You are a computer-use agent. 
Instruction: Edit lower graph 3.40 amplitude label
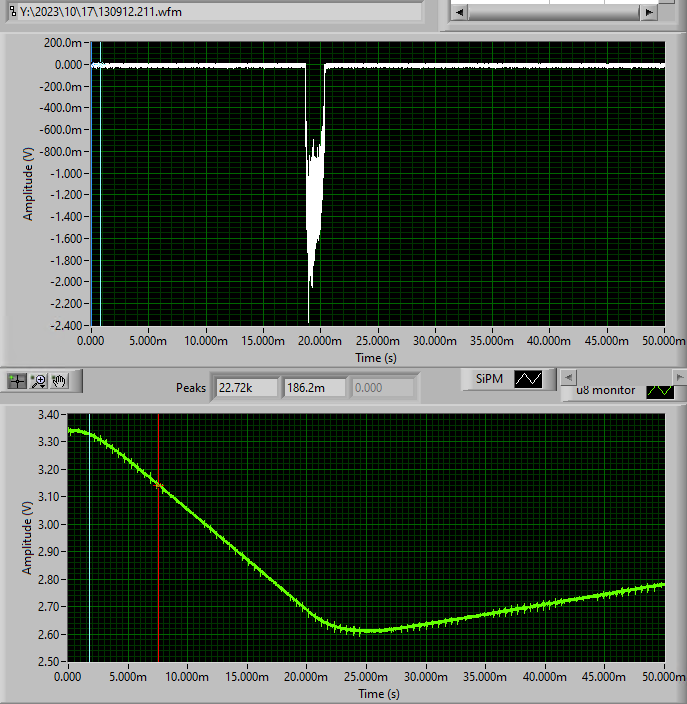(x=48, y=414)
